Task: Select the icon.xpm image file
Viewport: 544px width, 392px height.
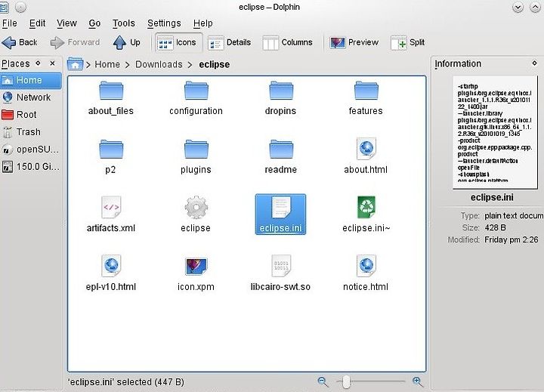Action: click(x=196, y=273)
